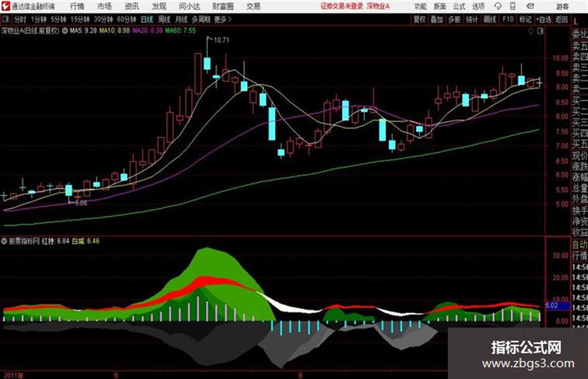Switch to 分时 period tab
The height and width of the screenshot is (379, 588).
tap(20, 19)
